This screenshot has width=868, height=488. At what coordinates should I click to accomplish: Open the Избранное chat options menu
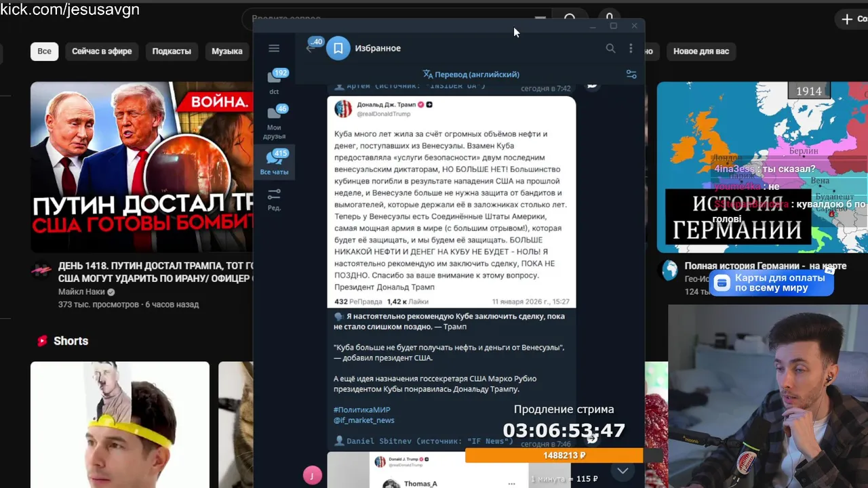pos(631,48)
